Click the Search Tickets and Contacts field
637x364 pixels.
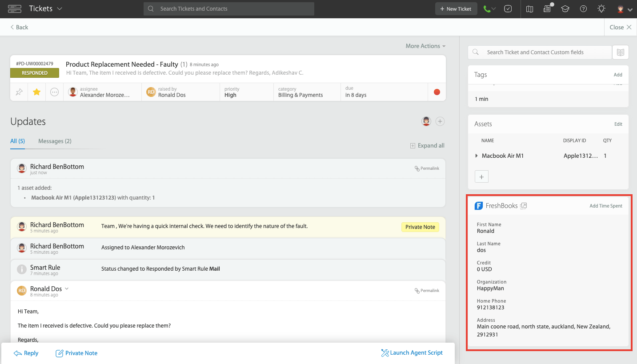pyautogui.click(x=228, y=8)
